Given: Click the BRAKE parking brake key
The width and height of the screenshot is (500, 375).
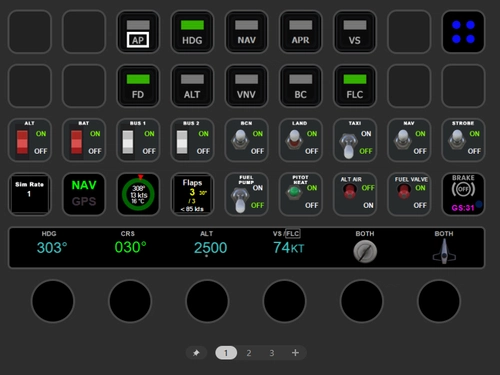Looking at the screenshot, I should 463,194.
